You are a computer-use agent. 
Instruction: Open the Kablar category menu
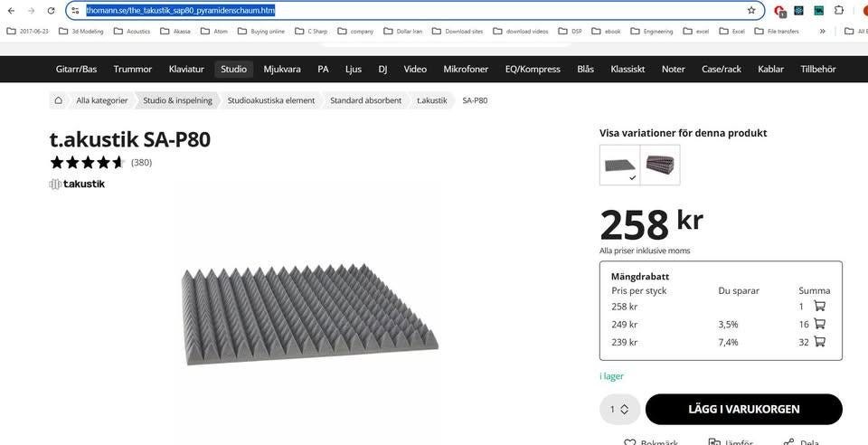(770, 69)
